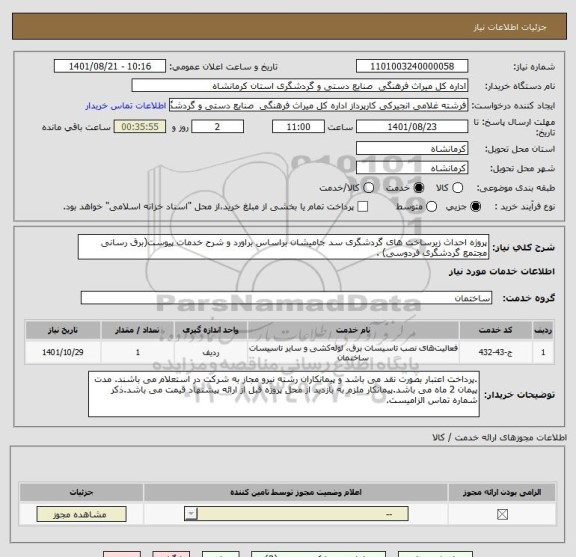Screen dimensions: 576x557
Task: Click the need number field 1101003240000058
Action: [412, 66]
